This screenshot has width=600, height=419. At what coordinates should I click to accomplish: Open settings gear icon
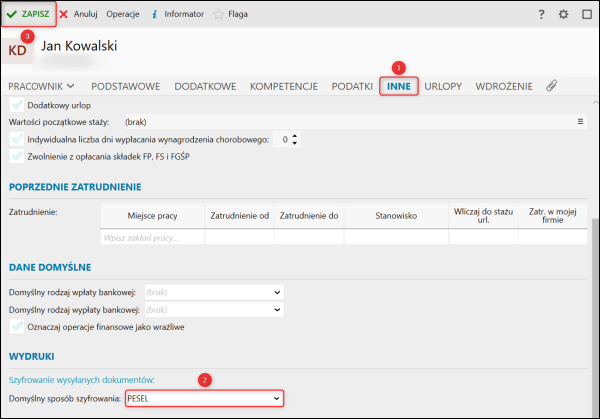click(563, 15)
